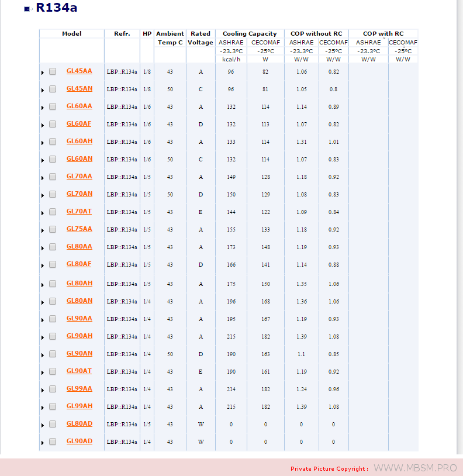This screenshot has height=476, width=463.
Task: Click the GL99AA model link
Action: [79, 389]
